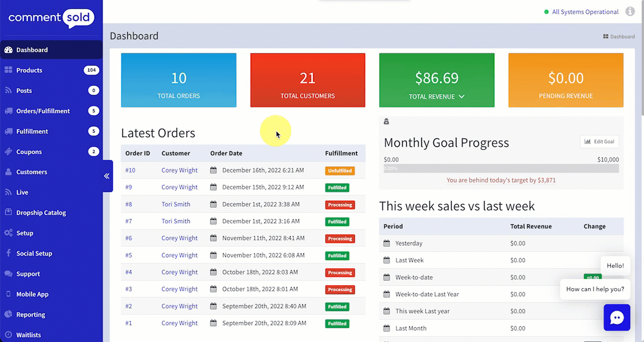This screenshot has width=644, height=342.
Task: Open order #8 link
Action: click(x=129, y=204)
